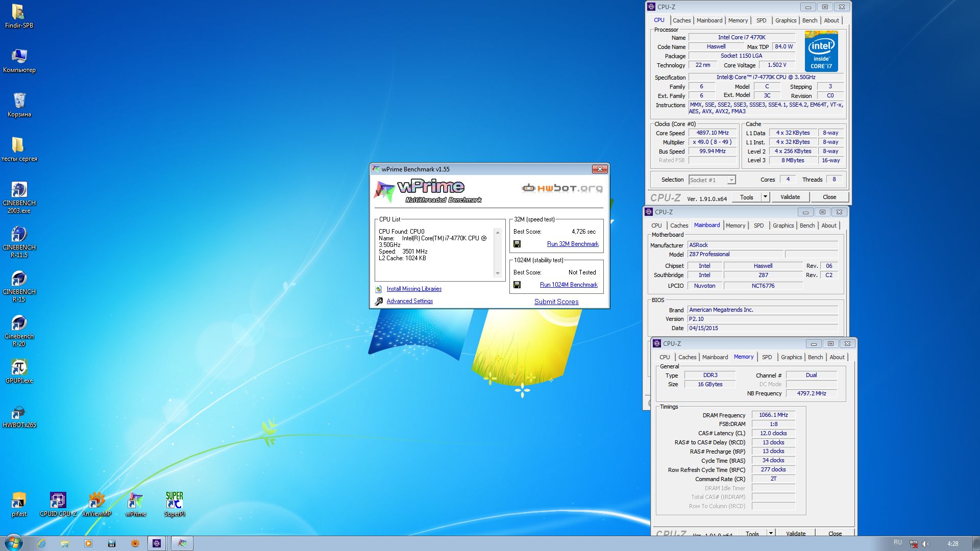
Task: Open Internet Explorer from taskbar
Action: coord(41,543)
